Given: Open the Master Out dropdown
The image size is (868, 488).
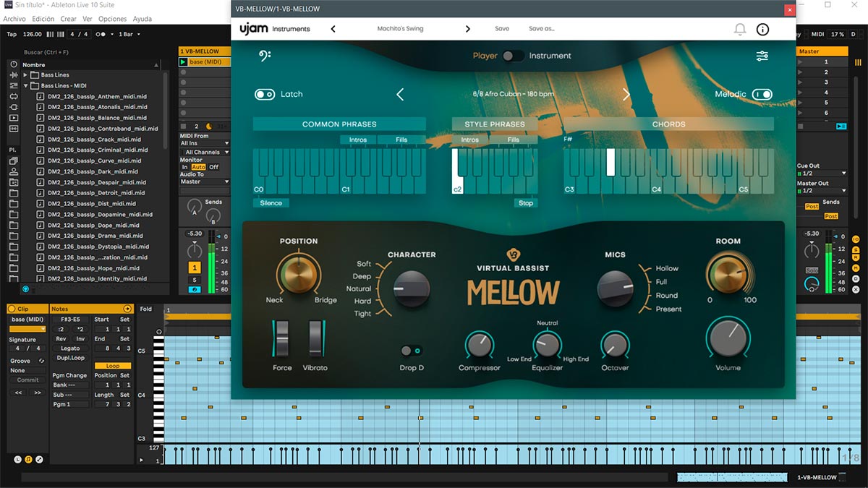Looking at the screenshot, I should coord(822,191).
